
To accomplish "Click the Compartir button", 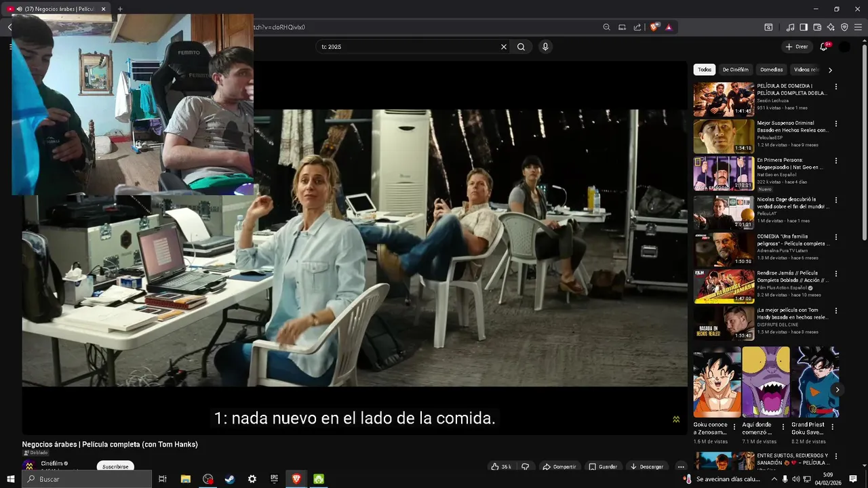I will (559, 466).
